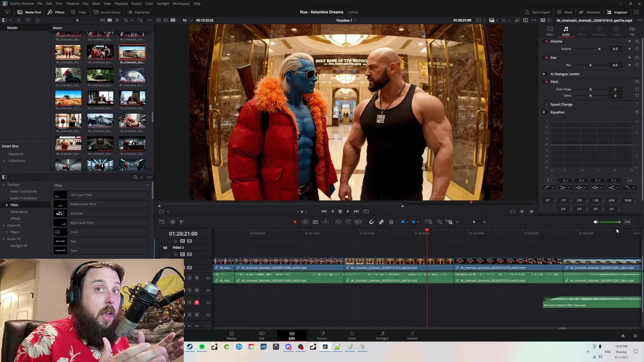Enable the AI Dialogue Leveler toggle
Screen dimensions: 644x362
544,74
